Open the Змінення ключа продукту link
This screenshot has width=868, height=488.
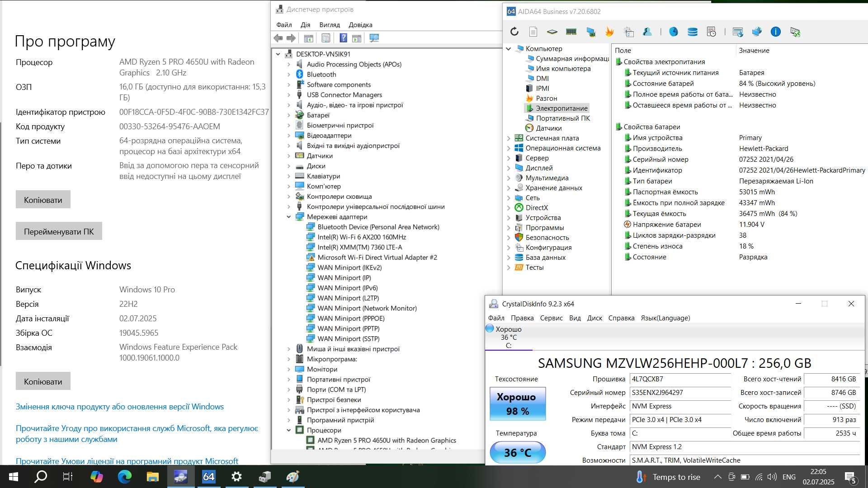(x=120, y=407)
